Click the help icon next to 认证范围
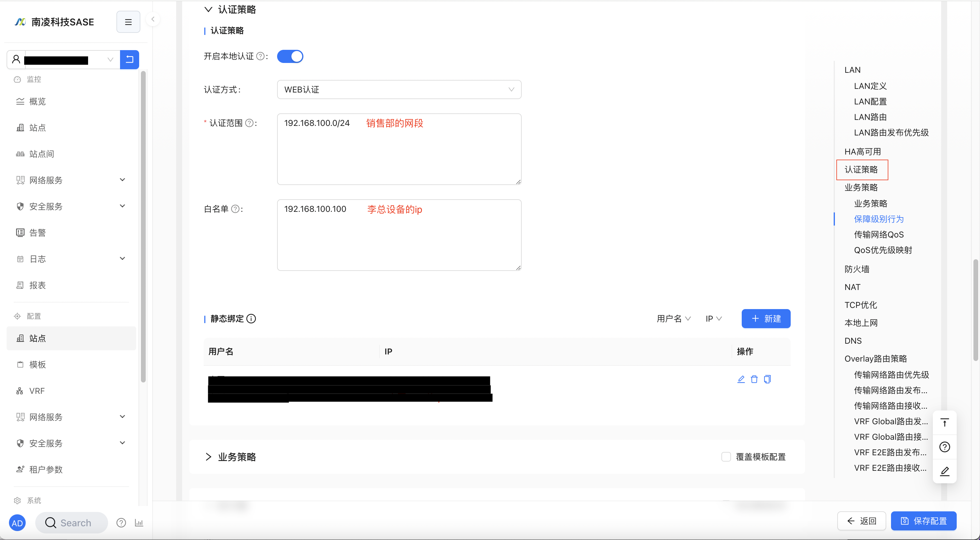The width and height of the screenshot is (980, 540). pos(249,123)
